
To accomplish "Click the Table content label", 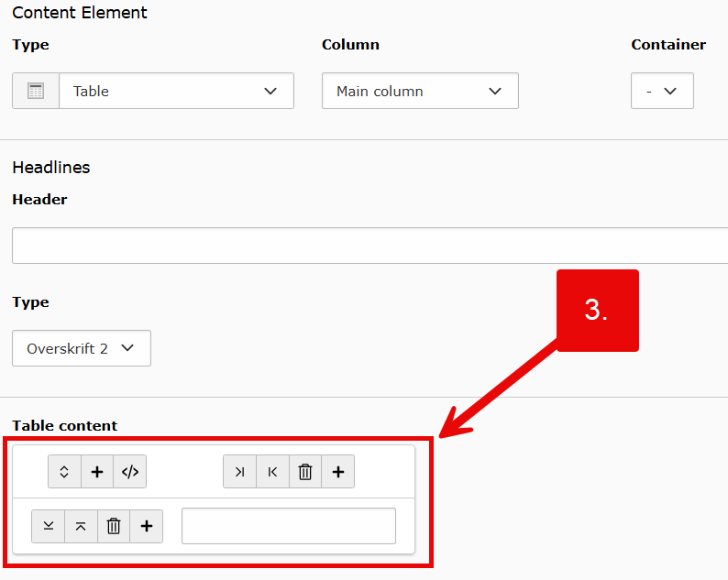I will [65, 425].
